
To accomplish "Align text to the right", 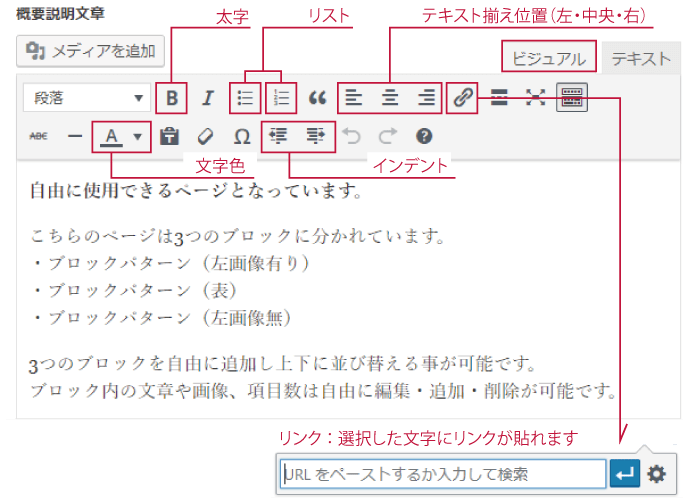I will coord(426,98).
